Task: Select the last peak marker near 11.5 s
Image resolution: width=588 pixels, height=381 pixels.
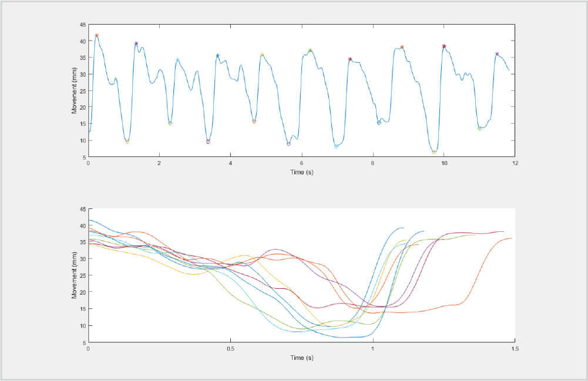Action: 497,54
